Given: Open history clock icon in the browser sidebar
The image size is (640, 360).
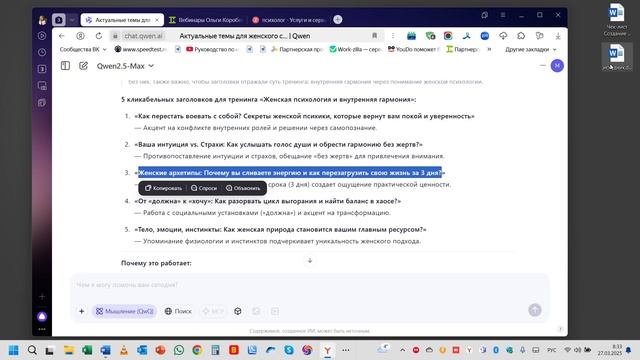Looking at the screenshot, I should [42, 52].
